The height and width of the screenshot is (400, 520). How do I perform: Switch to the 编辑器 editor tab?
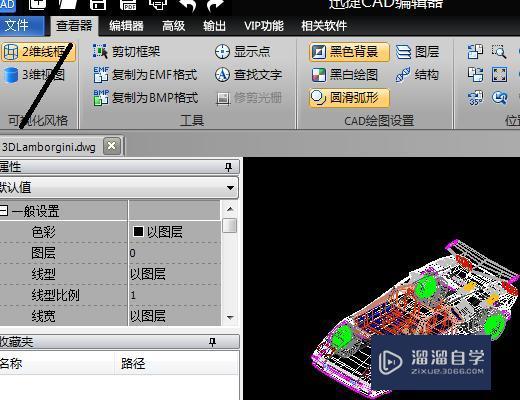126,26
